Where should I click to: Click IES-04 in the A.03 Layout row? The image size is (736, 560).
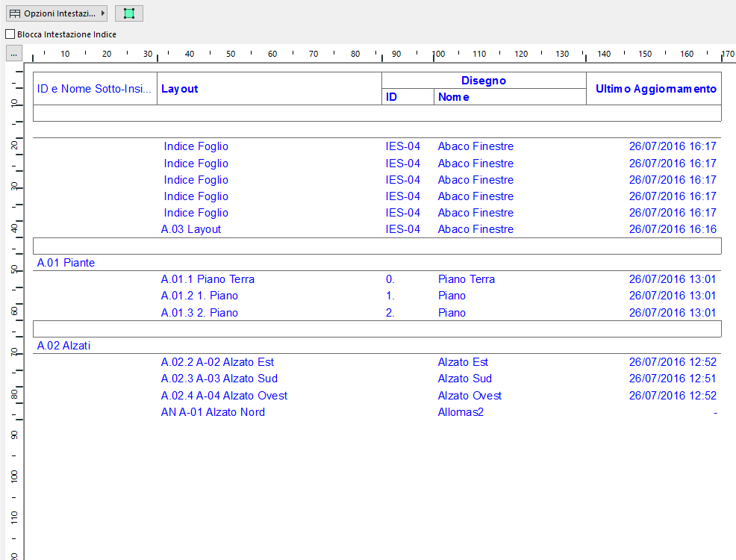tap(403, 229)
